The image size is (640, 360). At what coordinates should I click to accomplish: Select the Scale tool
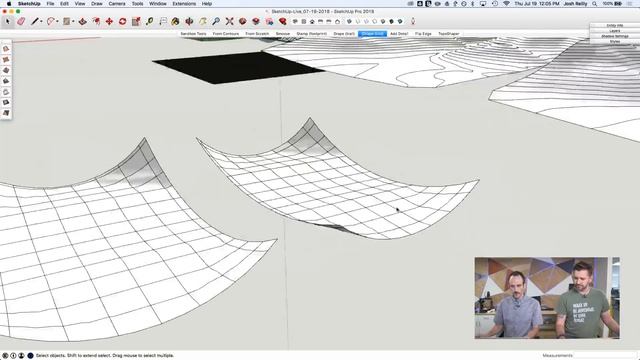click(x=136, y=21)
